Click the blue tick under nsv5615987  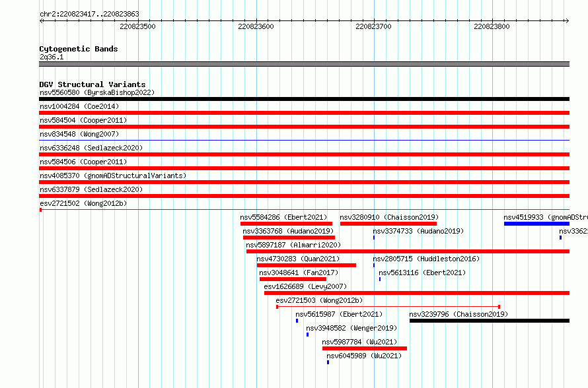tap(297, 321)
